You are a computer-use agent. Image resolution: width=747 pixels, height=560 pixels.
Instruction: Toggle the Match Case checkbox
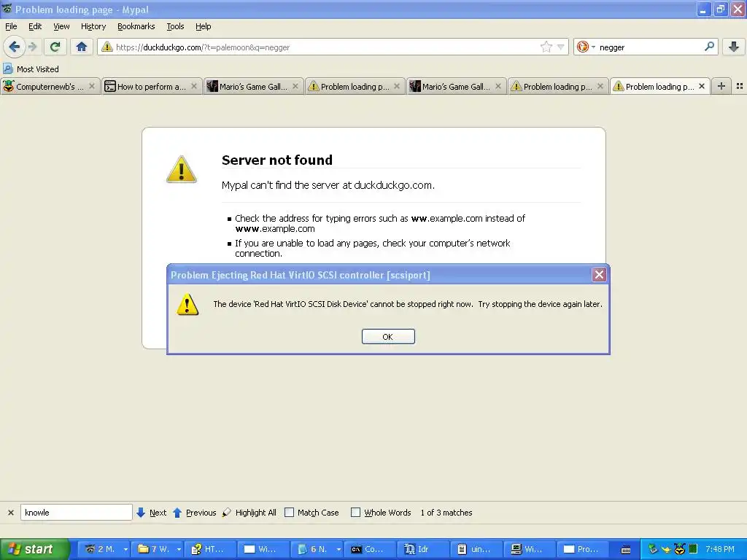[x=289, y=513]
